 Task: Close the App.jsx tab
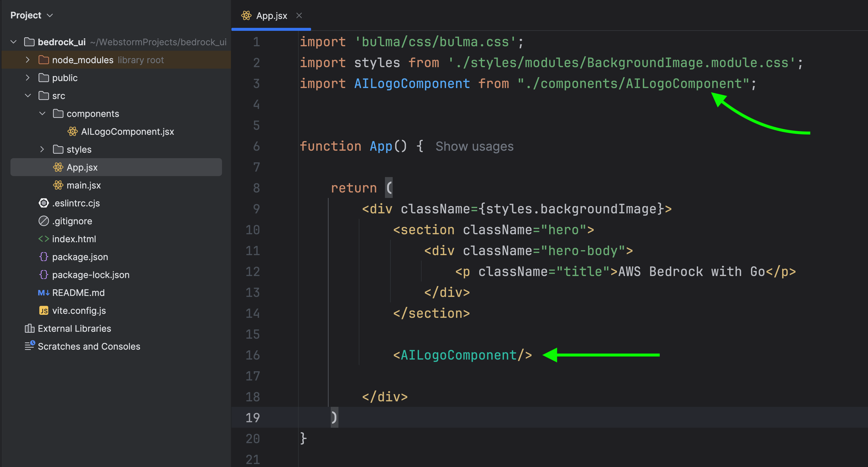point(299,15)
